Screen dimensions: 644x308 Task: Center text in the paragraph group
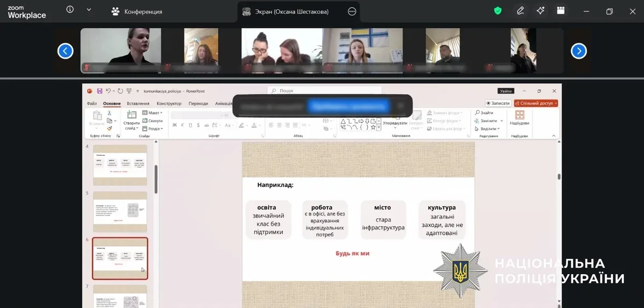point(279,125)
